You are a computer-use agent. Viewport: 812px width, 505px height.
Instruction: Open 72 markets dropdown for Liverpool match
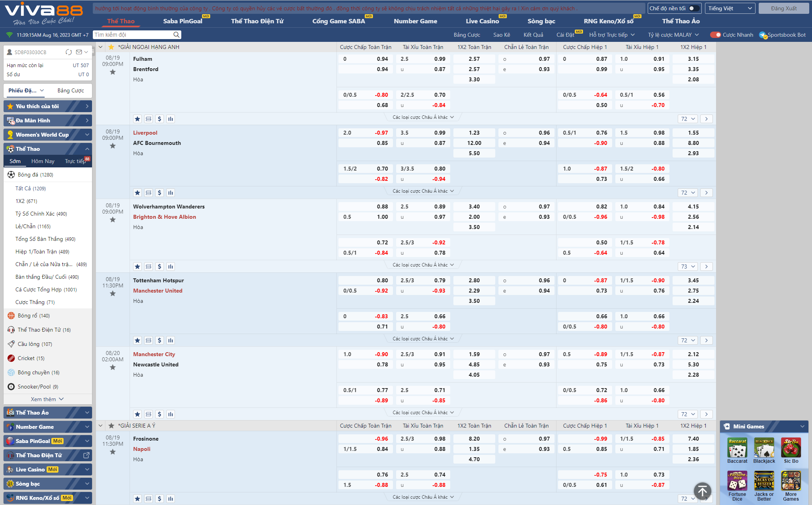tap(688, 193)
